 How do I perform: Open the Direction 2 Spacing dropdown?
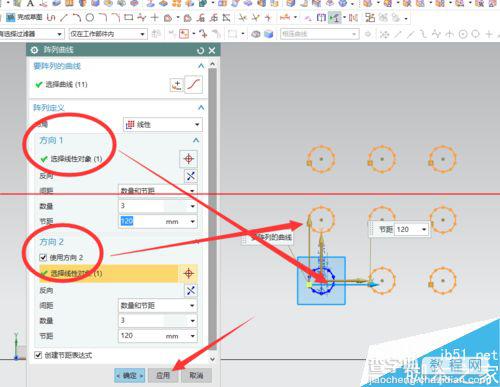(x=157, y=305)
